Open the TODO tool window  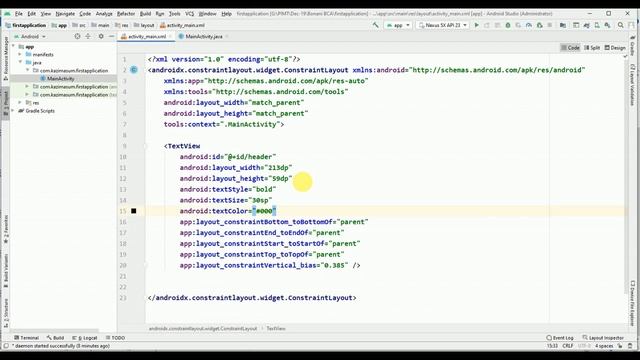click(x=116, y=338)
